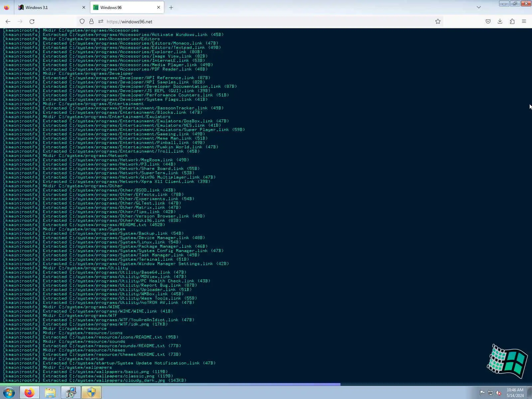
Task: Click the 'noTRON AV.link (47B)' log line
Action: point(99,303)
